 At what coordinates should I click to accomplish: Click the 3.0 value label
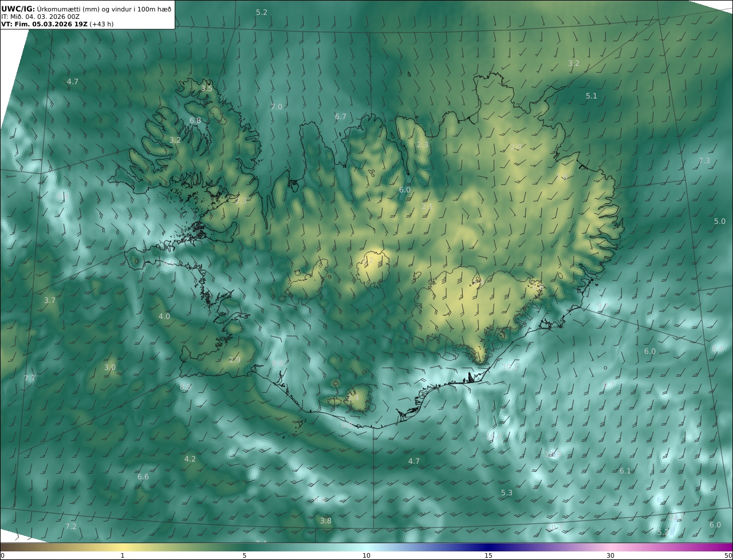click(x=110, y=367)
